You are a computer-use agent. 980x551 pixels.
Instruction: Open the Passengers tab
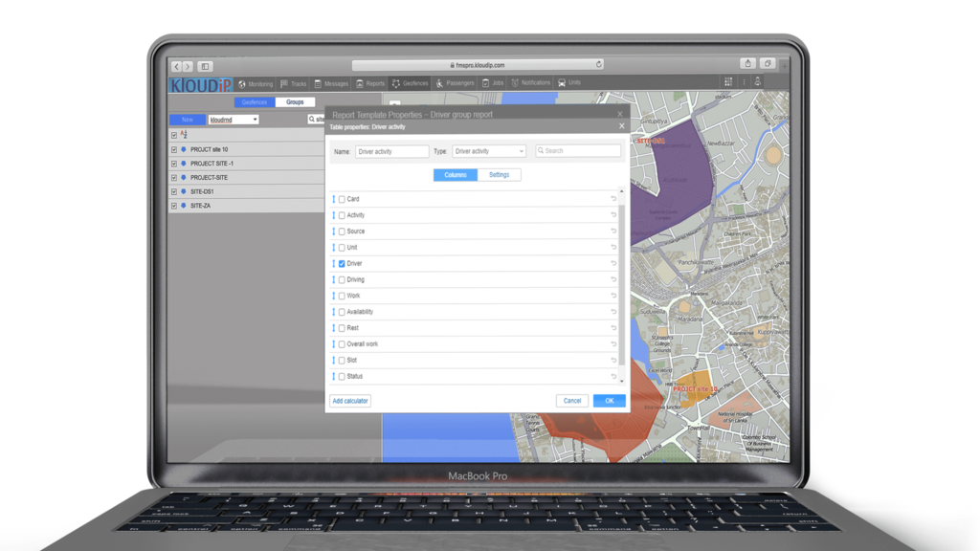(x=455, y=83)
